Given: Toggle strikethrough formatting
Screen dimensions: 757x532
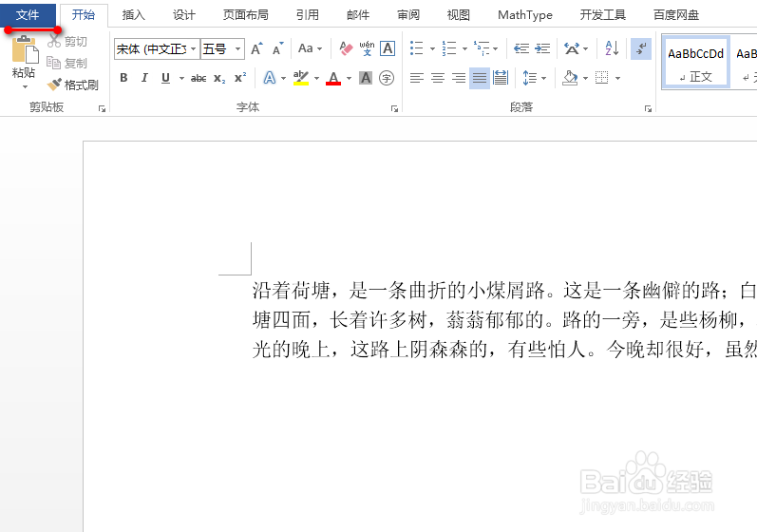Looking at the screenshot, I should (199, 78).
